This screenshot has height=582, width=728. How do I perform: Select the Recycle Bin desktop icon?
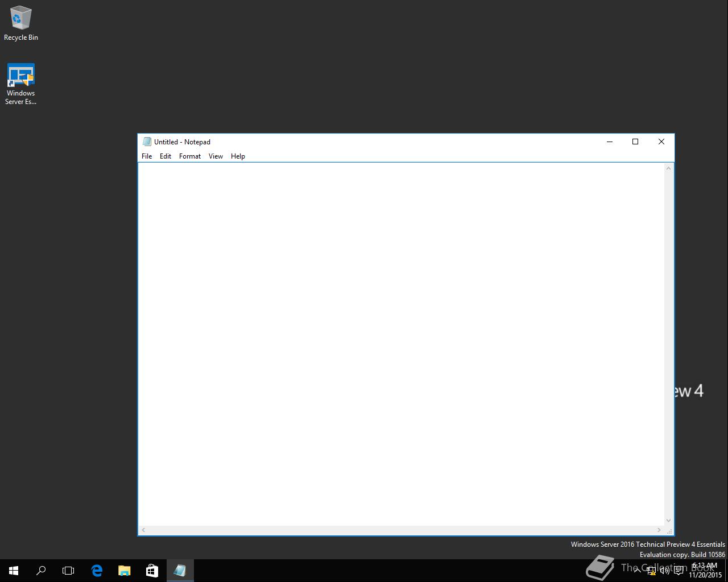[x=21, y=23]
